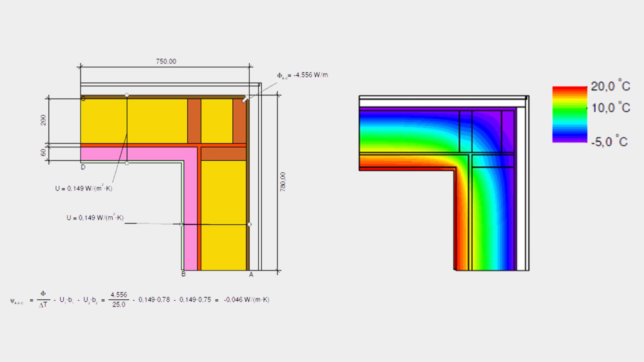Click the 750,00 width dimension label
Image resolution: width=644 pixels, height=362 pixels.
(166, 61)
